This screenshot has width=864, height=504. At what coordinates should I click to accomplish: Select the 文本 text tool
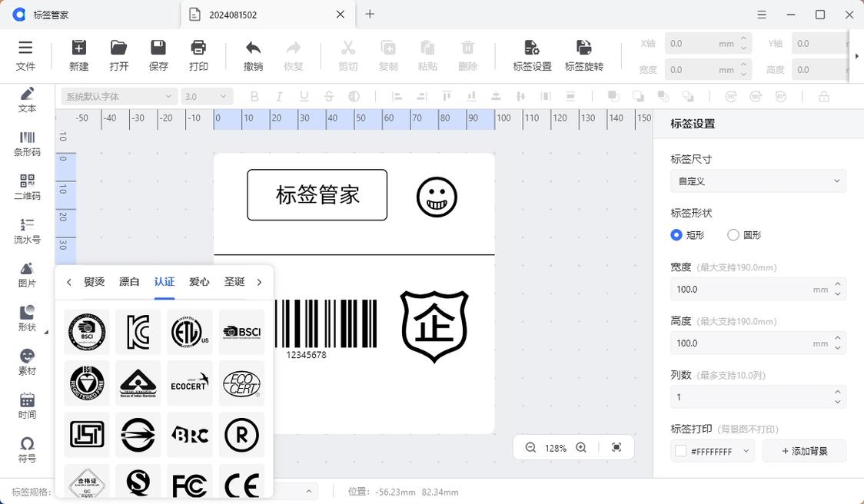pos(27,100)
